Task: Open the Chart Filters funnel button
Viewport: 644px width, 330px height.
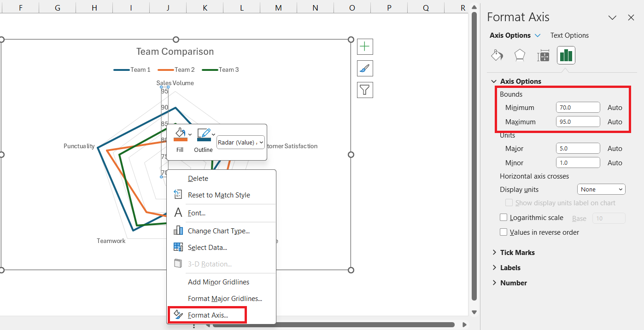Action: point(365,90)
